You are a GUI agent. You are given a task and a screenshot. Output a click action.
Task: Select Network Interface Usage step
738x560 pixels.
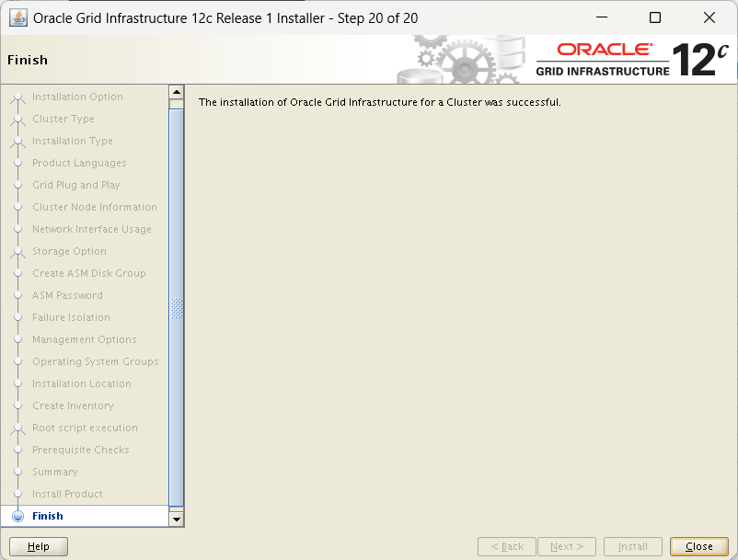click(x=92, y=229)
